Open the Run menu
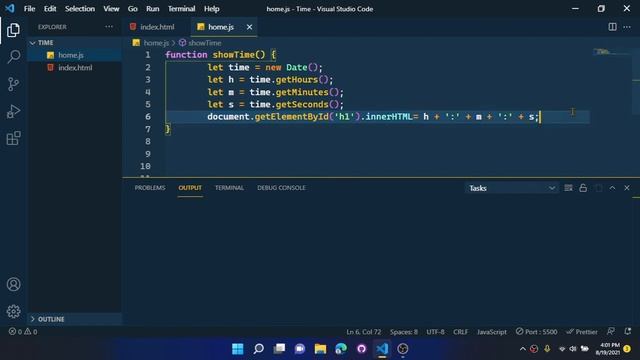This screenshot has width=640, height=360. 153,9
